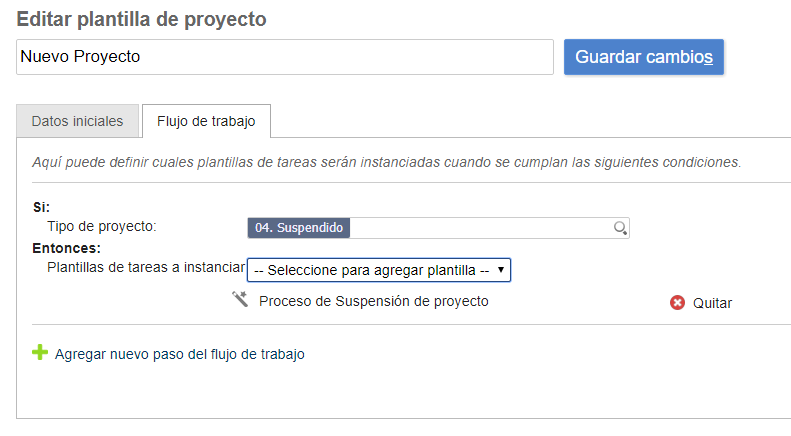
Task: Open the 'Seleccione para agregar plantilla' dropdown
Action: tap(379, 270)
